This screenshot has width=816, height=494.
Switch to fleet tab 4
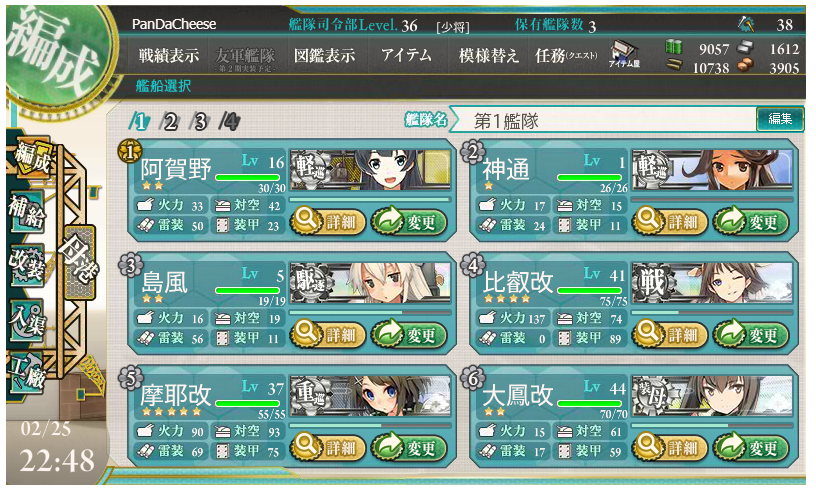(x=230, y=122)
